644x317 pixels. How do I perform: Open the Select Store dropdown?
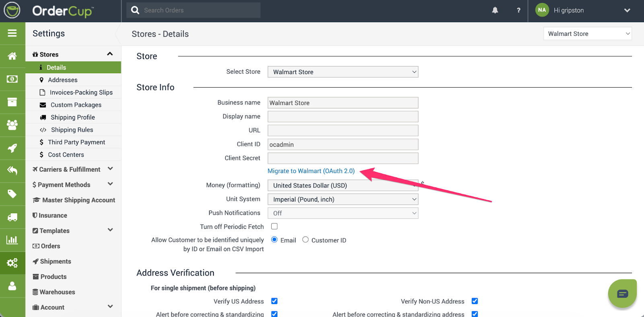coord(343,72)
